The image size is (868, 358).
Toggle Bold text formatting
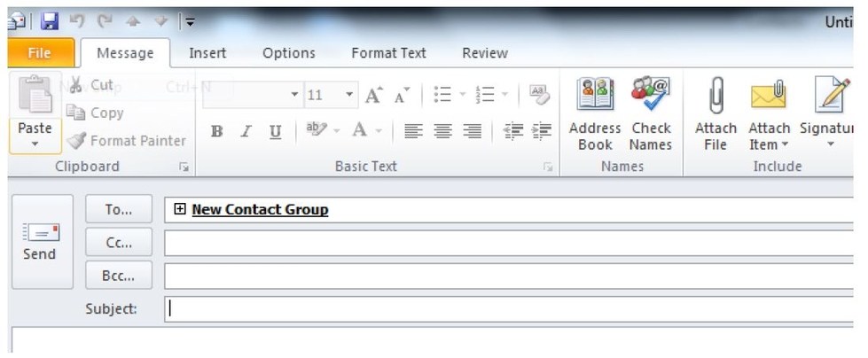pyautogui.click(x=216, y=131)
